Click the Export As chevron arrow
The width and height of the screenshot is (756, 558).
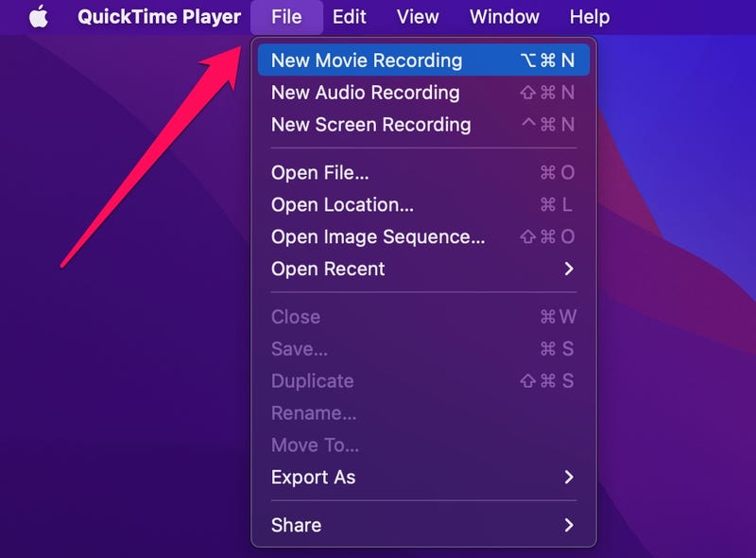pyautogui.click(x=569, y=478)
